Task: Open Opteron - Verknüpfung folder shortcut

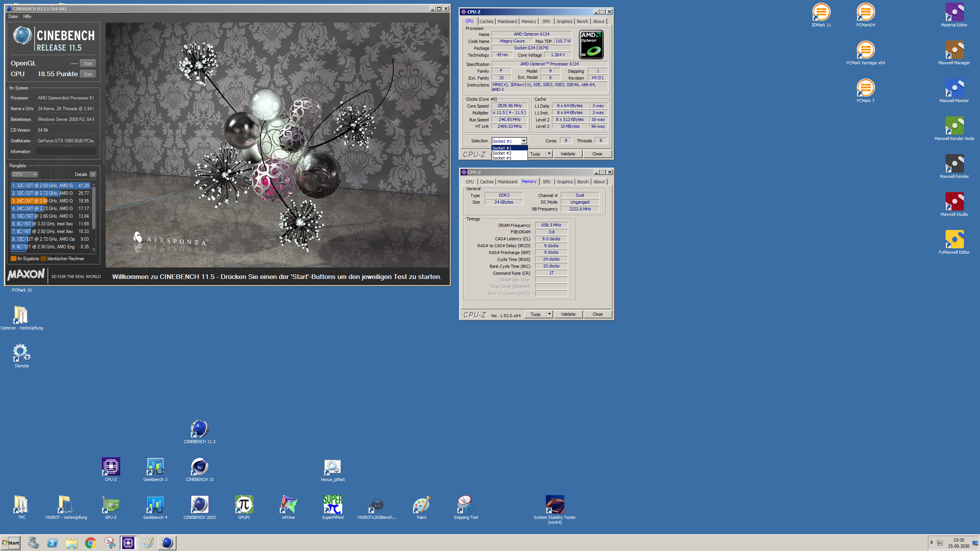Action: coord(22,318)
